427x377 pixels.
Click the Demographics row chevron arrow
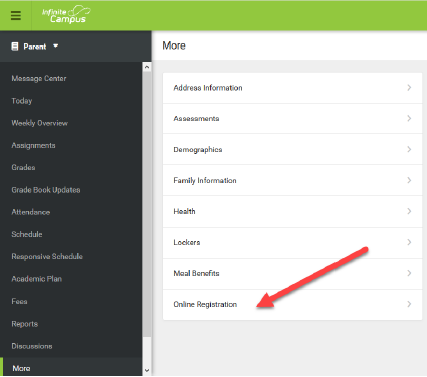click(x=409, y=149)
